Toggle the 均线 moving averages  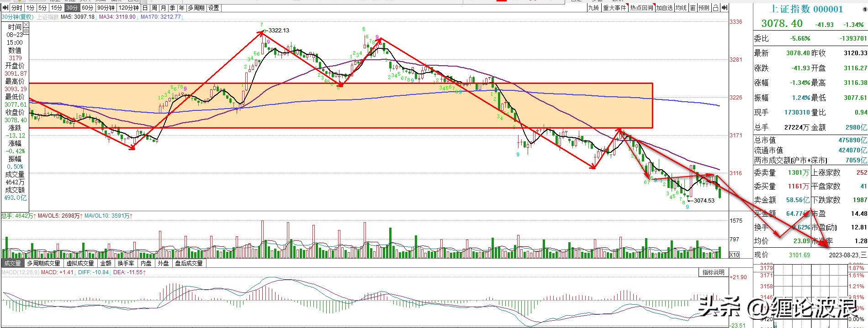pos(681,8)
